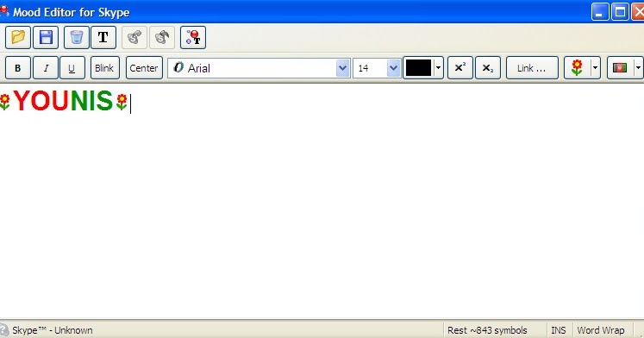The width and height of the screenshot is (644, 338).
Task: Toggle INS insert mode in status bar
Action: tap(558, 330)
